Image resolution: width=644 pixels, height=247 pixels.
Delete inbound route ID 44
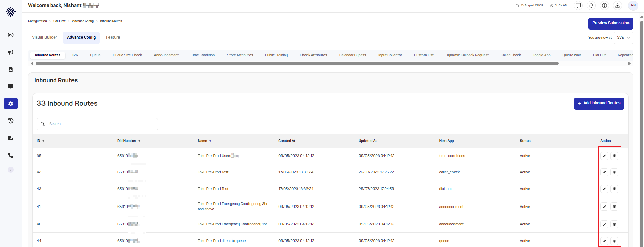pyautogui.click(x=614, y=241)
